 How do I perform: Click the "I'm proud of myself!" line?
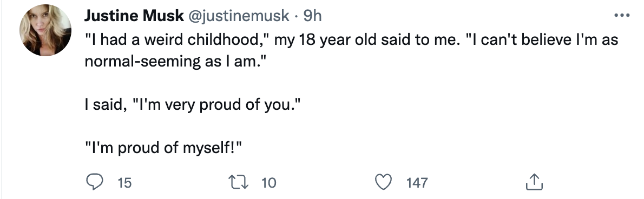[163, 148]
